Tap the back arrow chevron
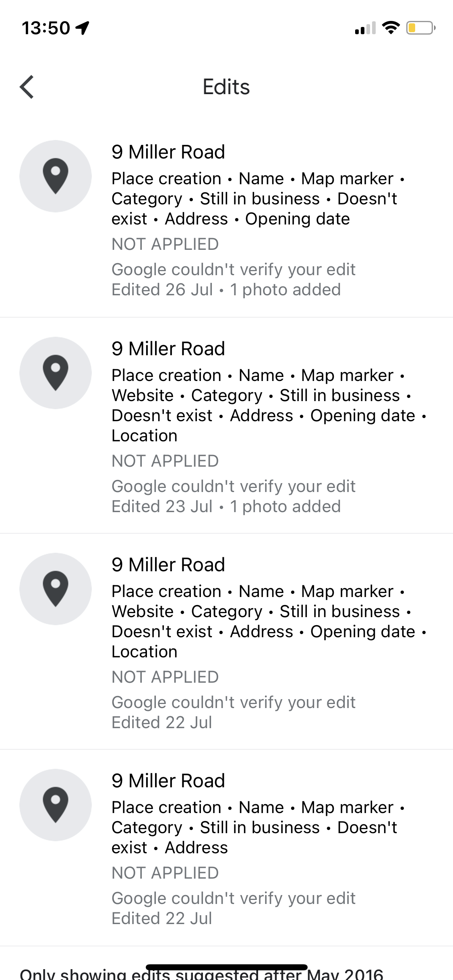Viewport: 453px width, 980px height. pyautogui.click(x=27, y=87)
